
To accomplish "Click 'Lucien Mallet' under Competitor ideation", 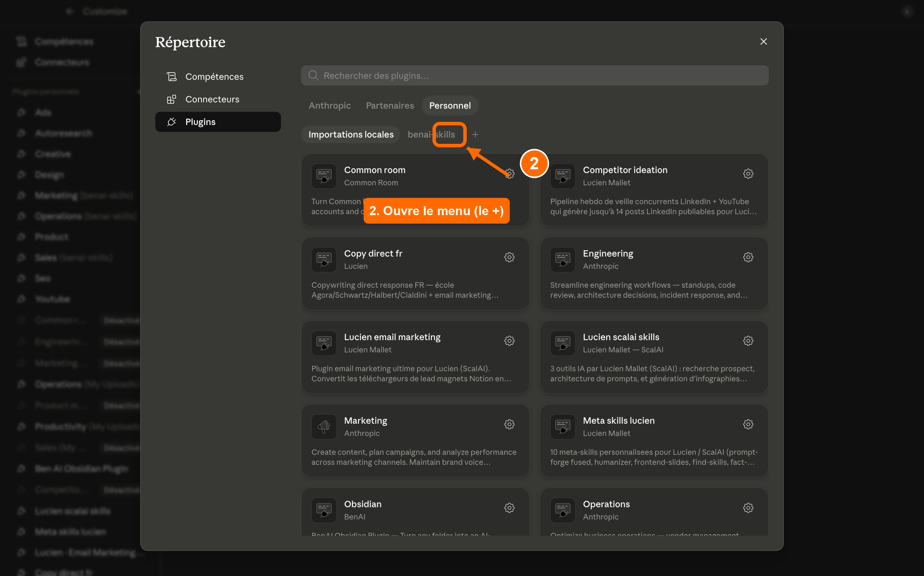I will click(x=607, y=183).
